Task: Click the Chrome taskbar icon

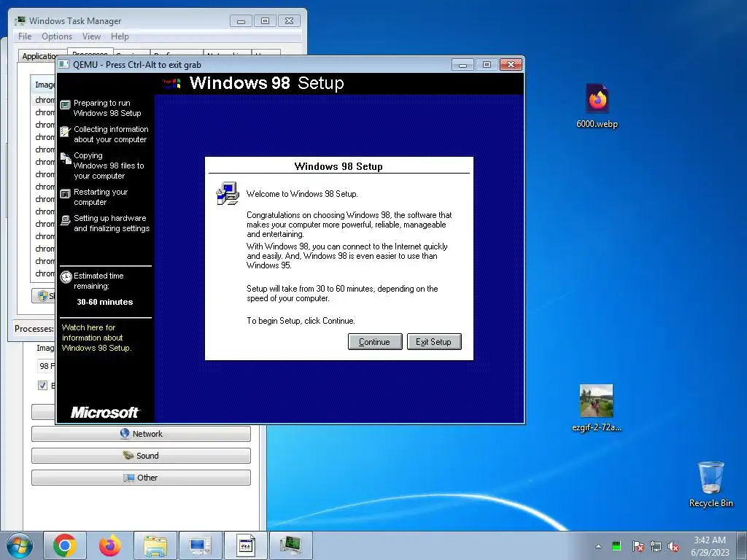Action: tap(65, 545)
